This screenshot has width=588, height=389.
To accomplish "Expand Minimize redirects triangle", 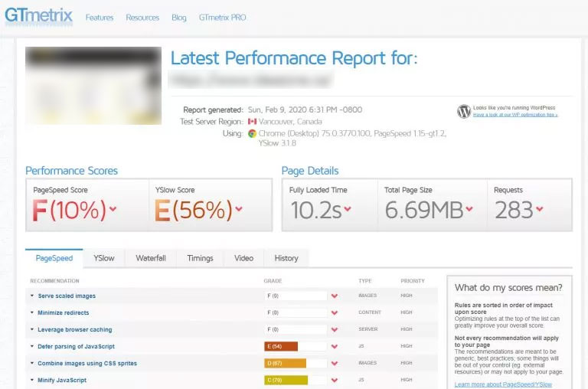I will [32, 312].
